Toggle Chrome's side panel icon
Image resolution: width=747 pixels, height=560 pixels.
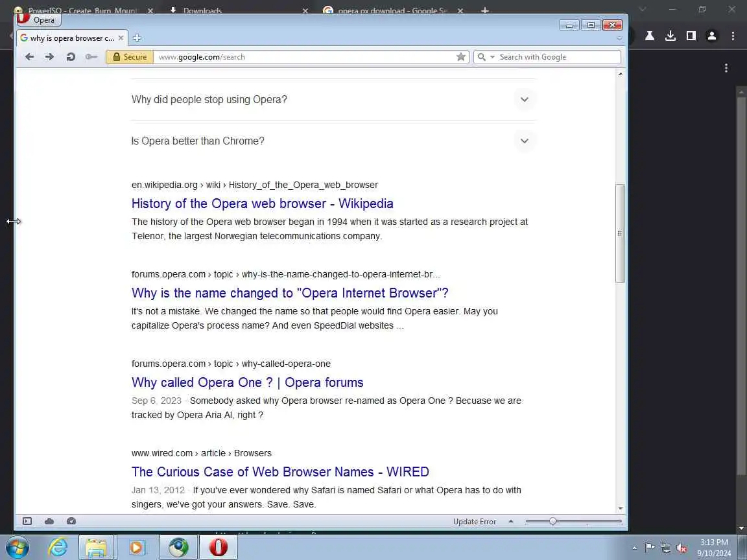pyautogui.click(x=691, y=36)
